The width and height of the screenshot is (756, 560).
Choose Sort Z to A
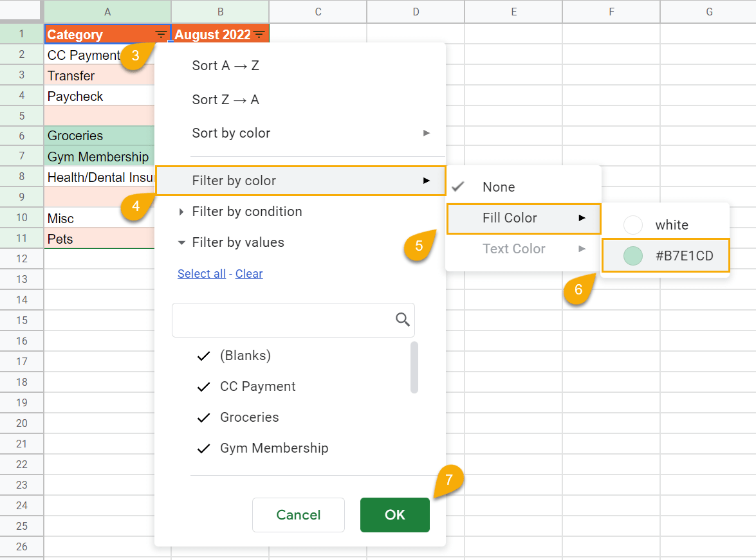225,99
